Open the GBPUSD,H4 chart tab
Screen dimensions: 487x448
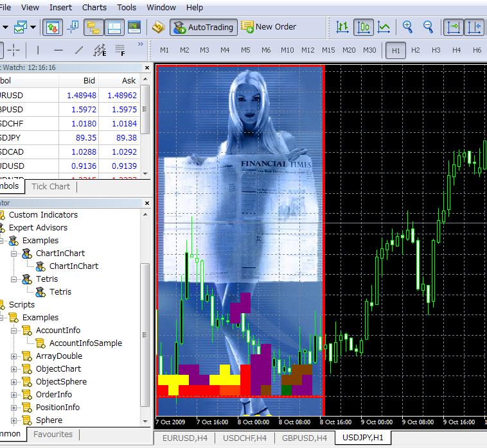(x=305, y=438)
